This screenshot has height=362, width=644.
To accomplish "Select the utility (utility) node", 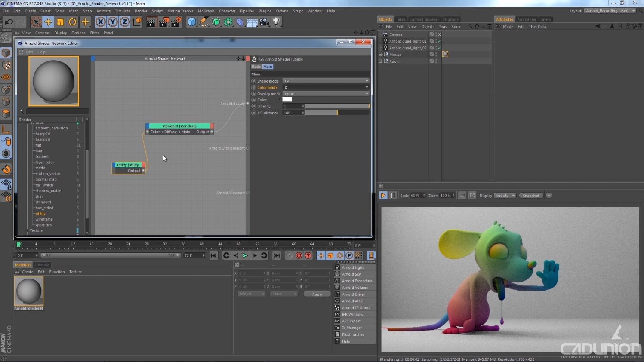I will (128, 165).
